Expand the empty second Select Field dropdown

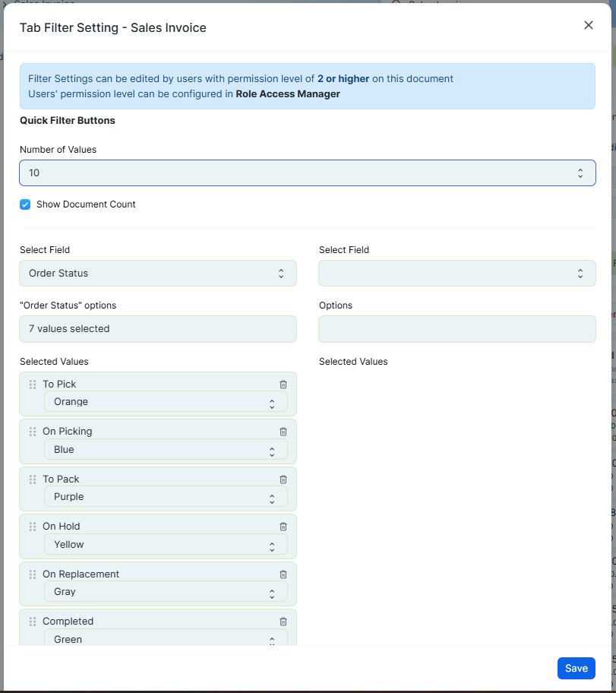click(457, 273)
